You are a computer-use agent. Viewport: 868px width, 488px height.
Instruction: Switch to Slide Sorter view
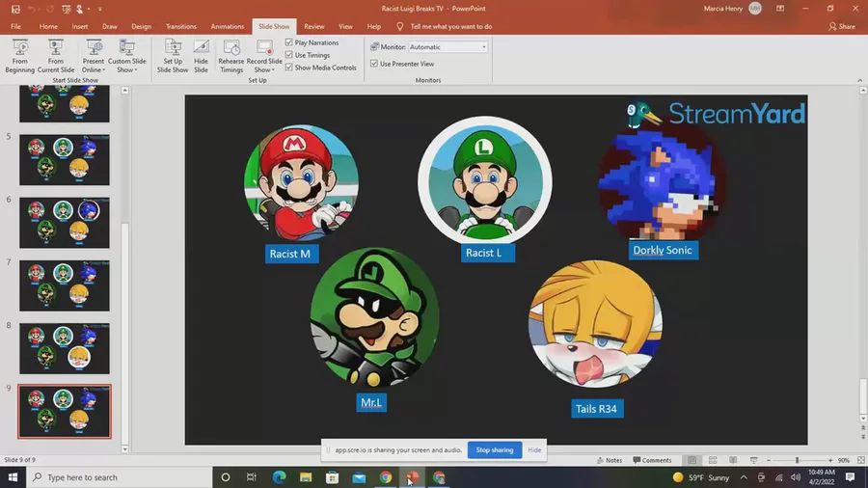click(x=713, y=460)
